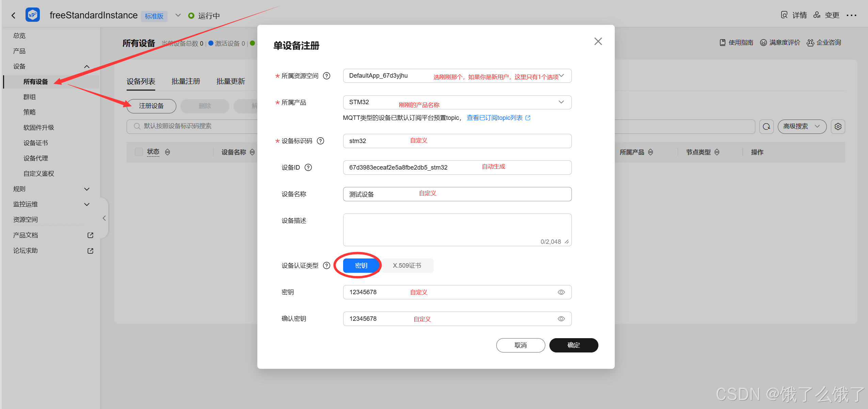Open the 查看已订阅topic列表 link

(495, 118)
